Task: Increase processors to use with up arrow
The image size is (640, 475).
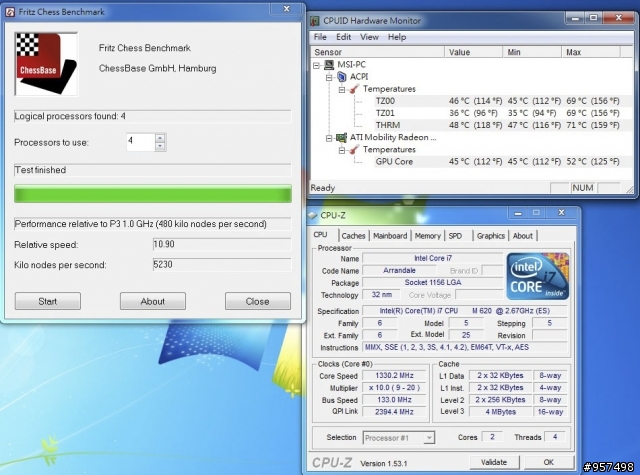Action: 160,138
